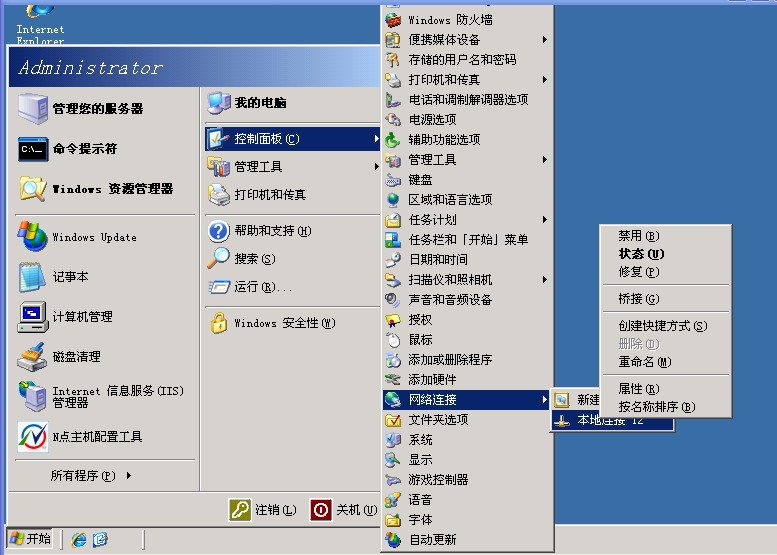777x555 pixels.
Task: Choose 修复(P) from context menu
Action: [x=666, y=272]
